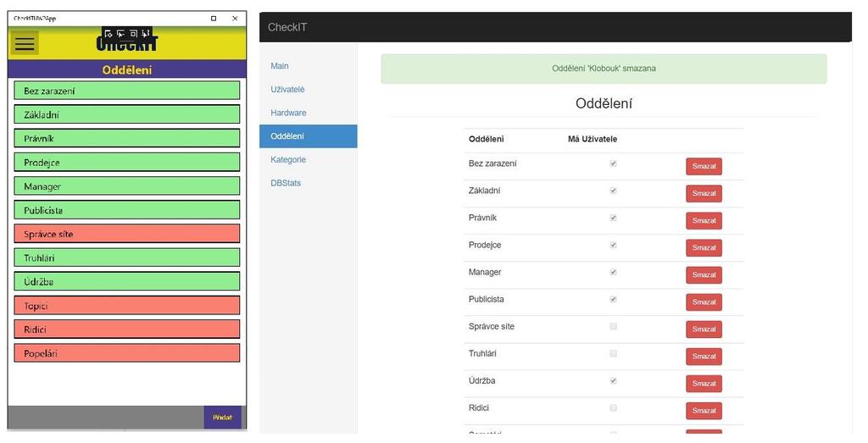Click the display layout adorners icon in debug toolbar
868x443 pixels.
click(133, 34)
